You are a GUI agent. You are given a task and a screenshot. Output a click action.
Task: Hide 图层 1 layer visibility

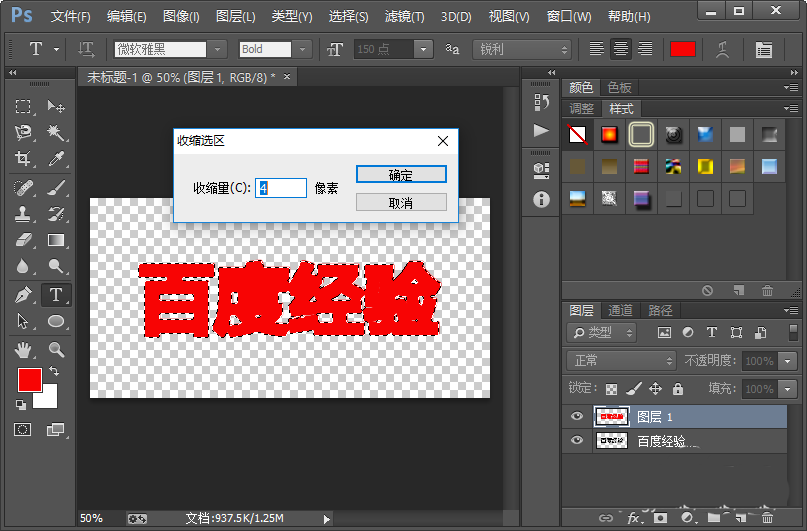(577, 416)
